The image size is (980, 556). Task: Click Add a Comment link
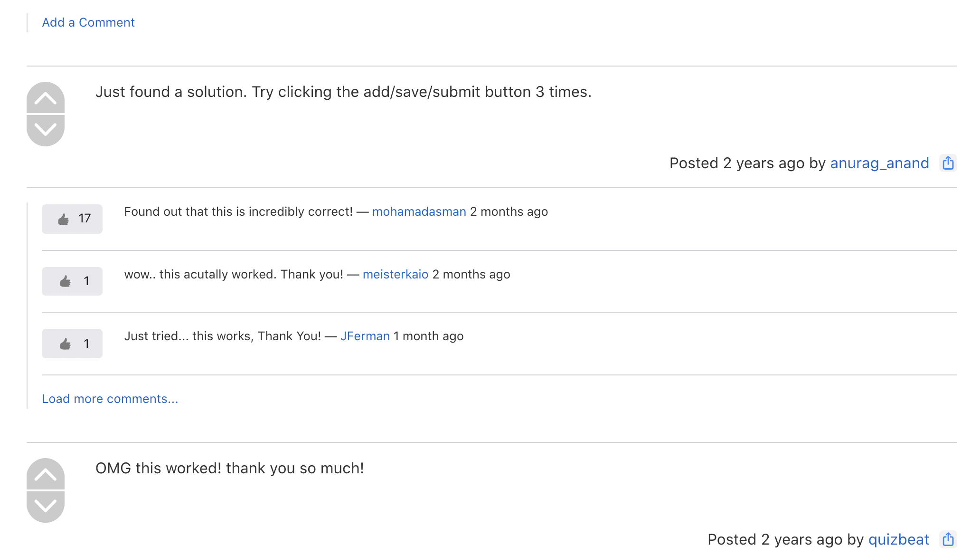coord(88,22)
